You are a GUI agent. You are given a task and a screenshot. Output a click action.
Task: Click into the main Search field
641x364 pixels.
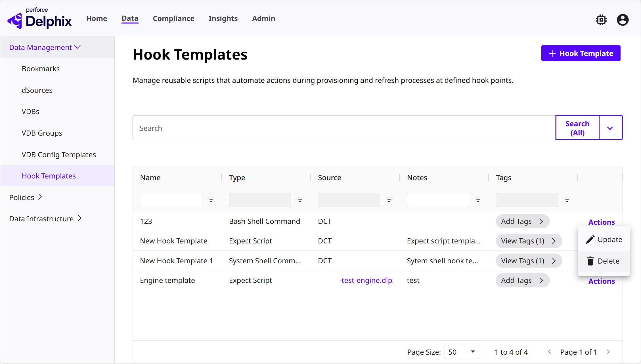[343, 128]
